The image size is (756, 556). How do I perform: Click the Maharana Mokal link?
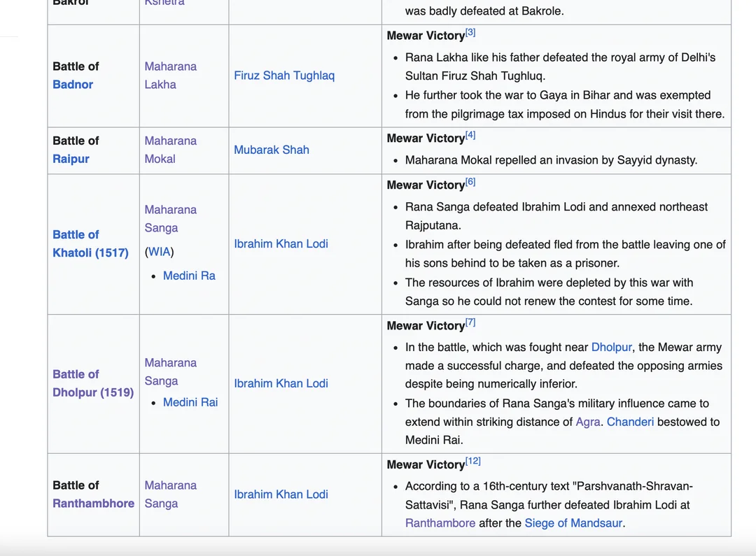[x=170, y=150]
